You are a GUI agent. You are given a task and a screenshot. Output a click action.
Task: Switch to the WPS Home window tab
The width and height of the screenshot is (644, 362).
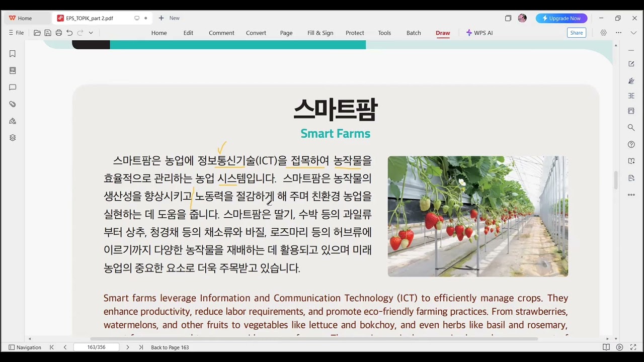pos(27,18)
